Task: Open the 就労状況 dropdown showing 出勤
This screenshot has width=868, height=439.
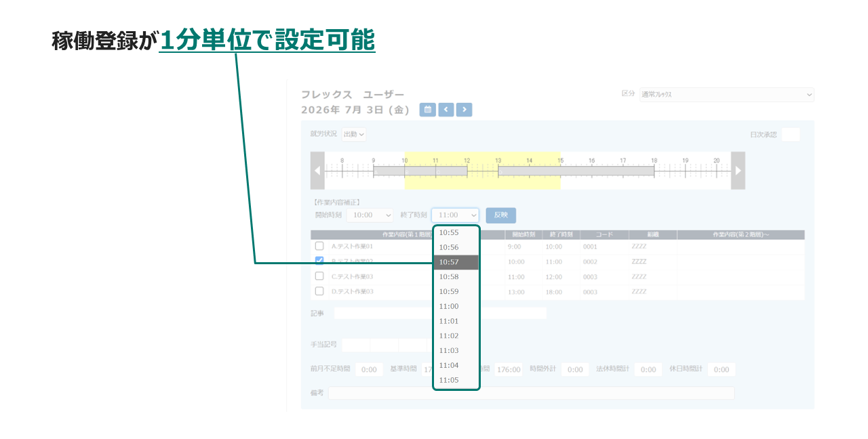Action: [353, 134]
